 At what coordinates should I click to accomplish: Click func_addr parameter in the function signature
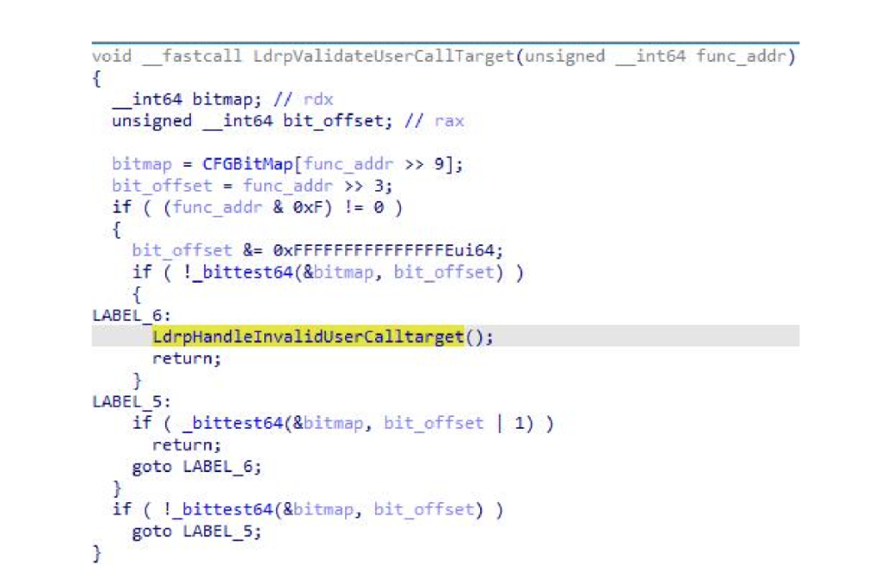pos(746,57)
